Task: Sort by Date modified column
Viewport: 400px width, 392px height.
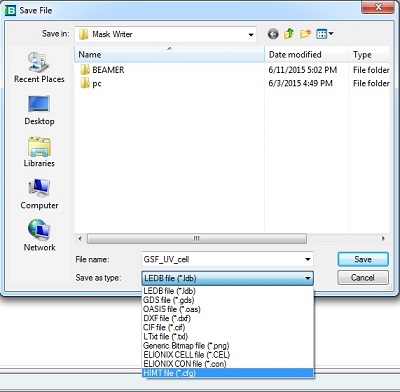Action: point(307,55)
